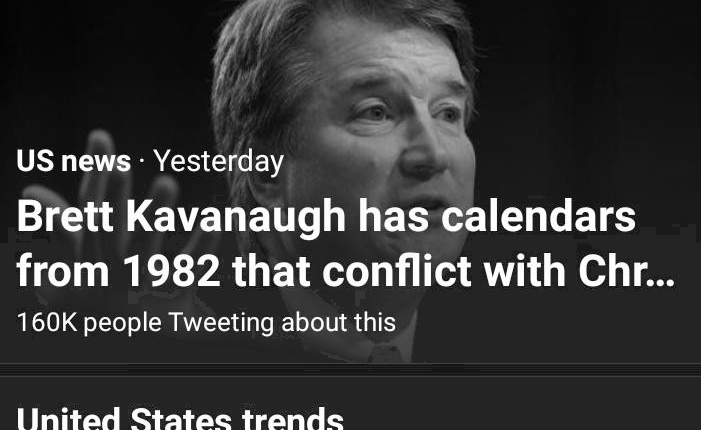The image size is (701, 430).
Task: Click the Yesterday timestamp
Action: (x=218, y=161)
